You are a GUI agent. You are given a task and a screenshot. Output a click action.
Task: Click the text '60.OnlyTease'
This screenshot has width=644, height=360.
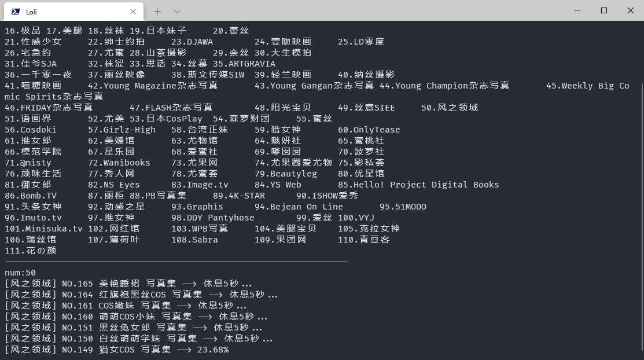[x=369, y=130]
